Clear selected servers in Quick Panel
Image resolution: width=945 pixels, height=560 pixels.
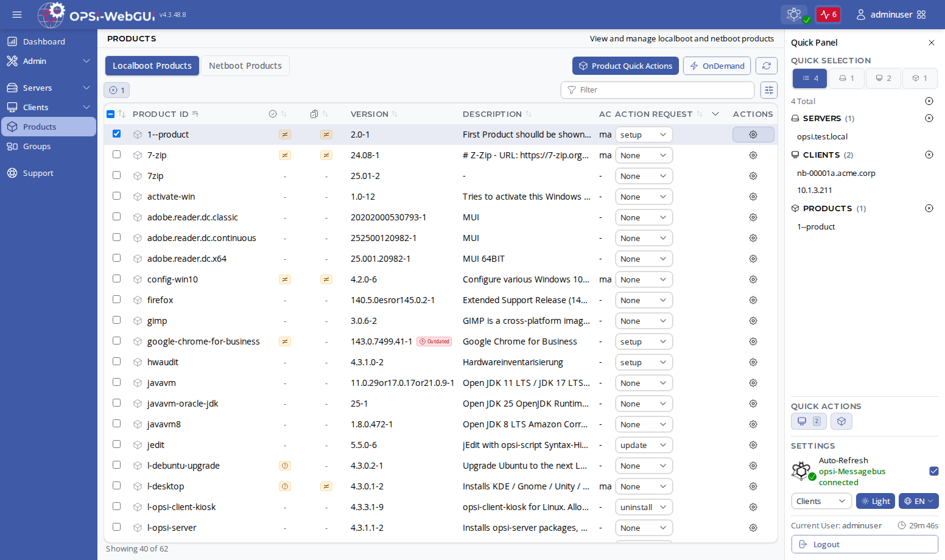click(929, 118)
